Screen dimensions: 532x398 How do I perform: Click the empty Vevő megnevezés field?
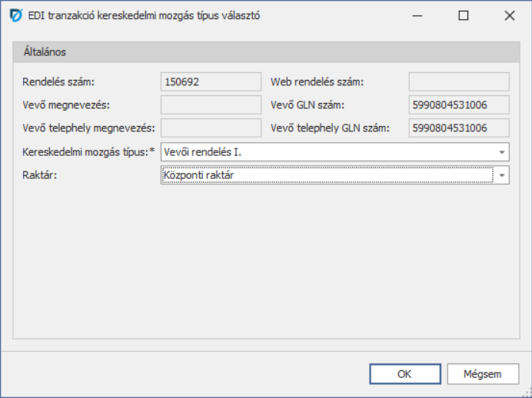[x=211, y=104]
